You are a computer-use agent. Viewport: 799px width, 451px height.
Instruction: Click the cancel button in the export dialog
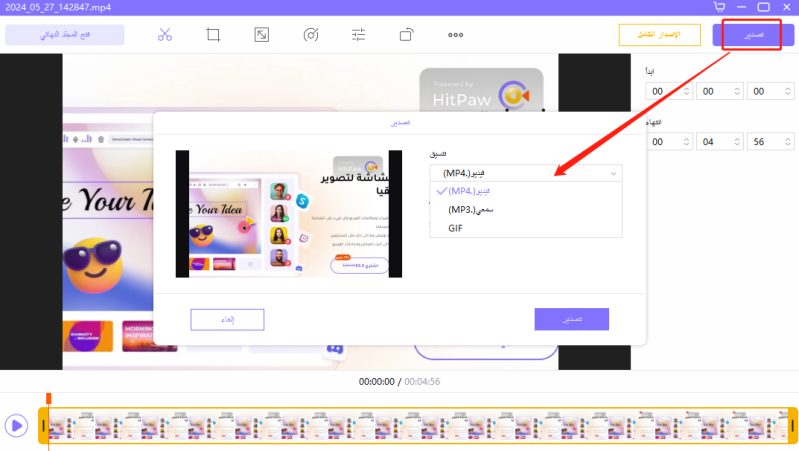pos(227,319)
